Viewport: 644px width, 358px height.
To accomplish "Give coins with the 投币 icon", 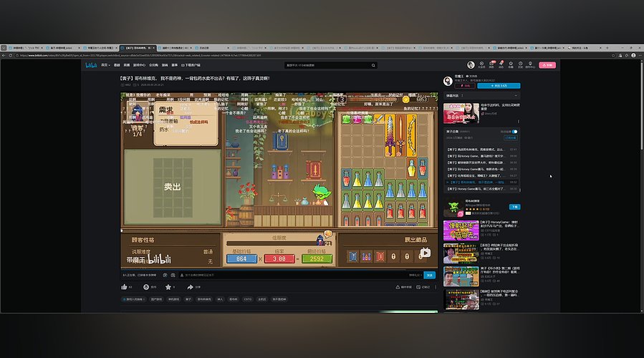I will [146, 287].
